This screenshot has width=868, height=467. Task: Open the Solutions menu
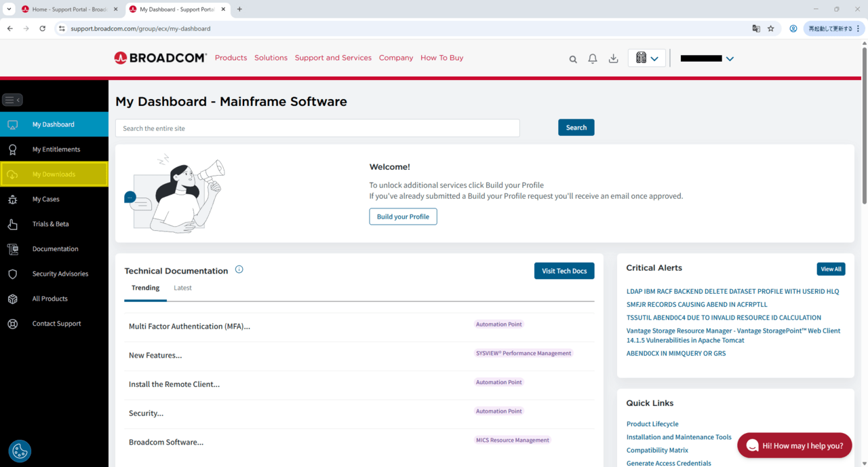[x=271, y=58]
